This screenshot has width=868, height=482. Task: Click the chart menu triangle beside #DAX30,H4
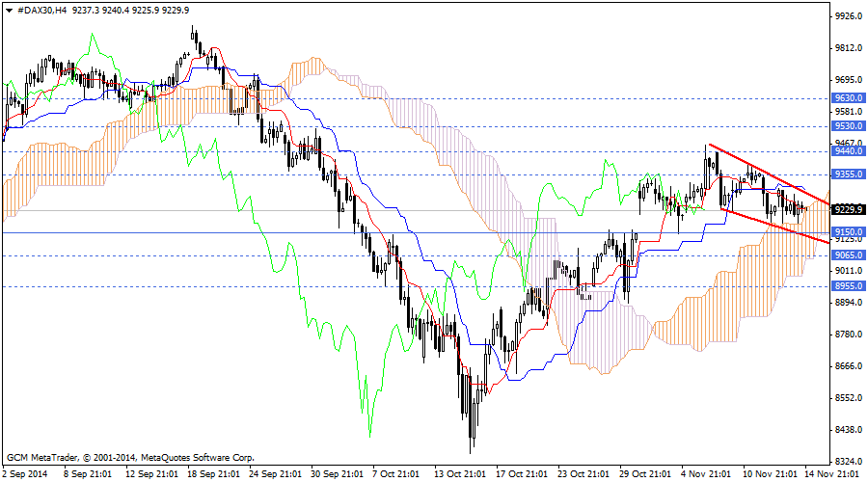(x=9, y=10)
